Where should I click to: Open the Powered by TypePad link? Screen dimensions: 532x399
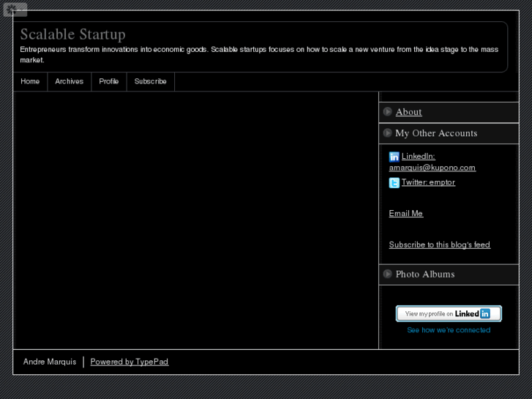(130, 362)
